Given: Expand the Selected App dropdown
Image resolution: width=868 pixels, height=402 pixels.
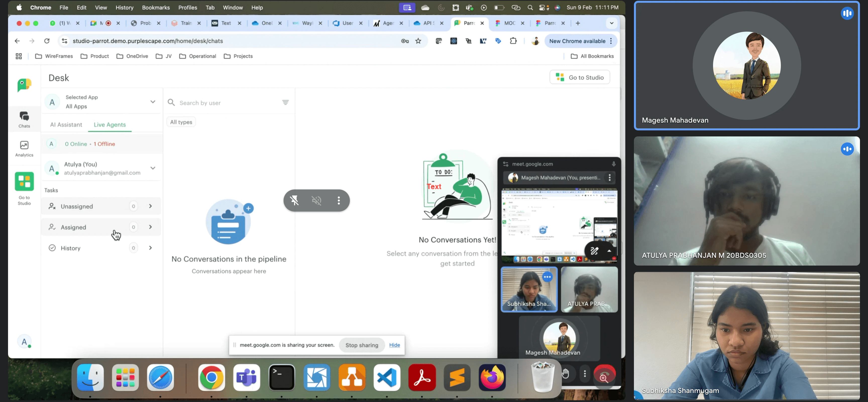Looking at the screenshot, I should pos(153,102).
